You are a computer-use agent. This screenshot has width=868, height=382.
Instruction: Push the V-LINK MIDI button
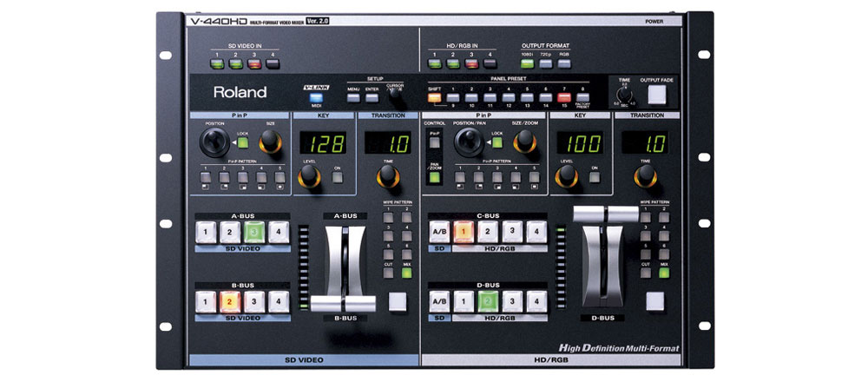tap(316, 97)
